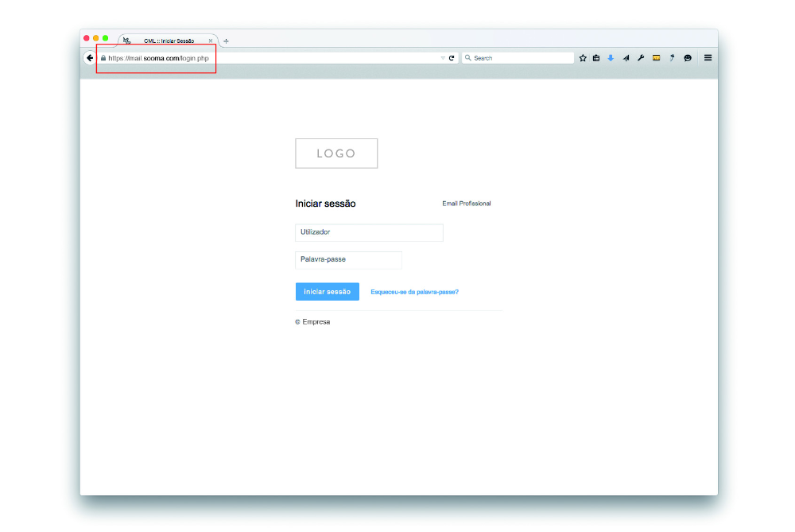Open the hamburger browser menu

(x=708, y=58)
